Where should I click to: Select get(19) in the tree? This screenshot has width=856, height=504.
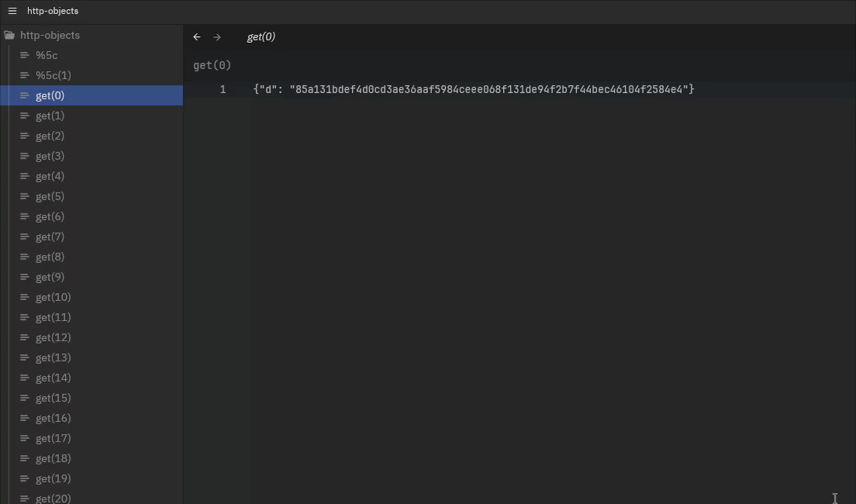(53, 478)
